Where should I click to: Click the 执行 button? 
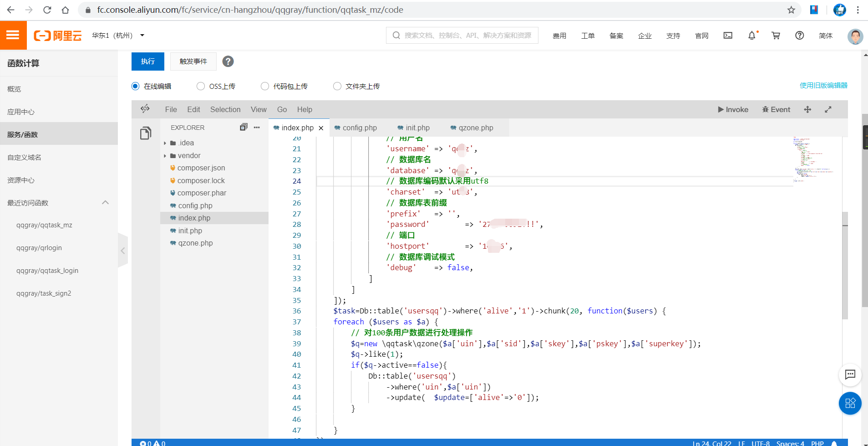tap(148, 62)
